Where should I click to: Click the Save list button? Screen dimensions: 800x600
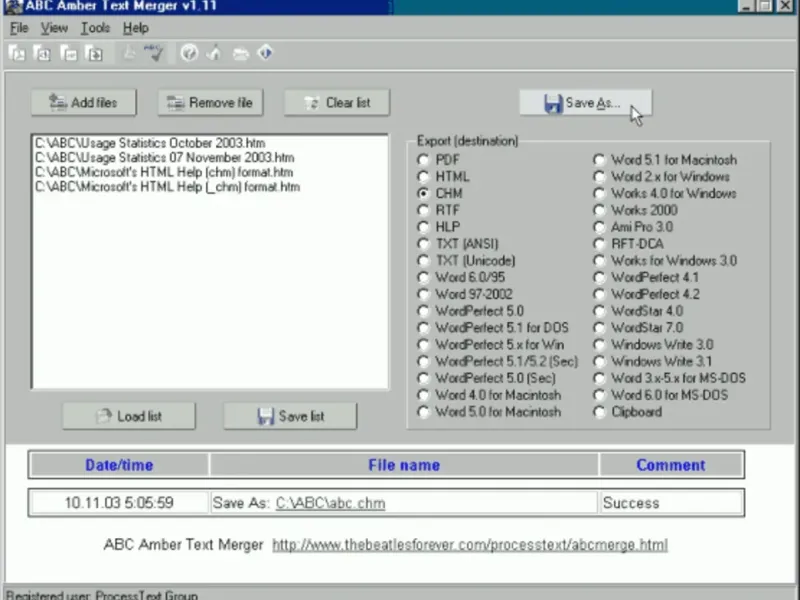pos(290,416)
